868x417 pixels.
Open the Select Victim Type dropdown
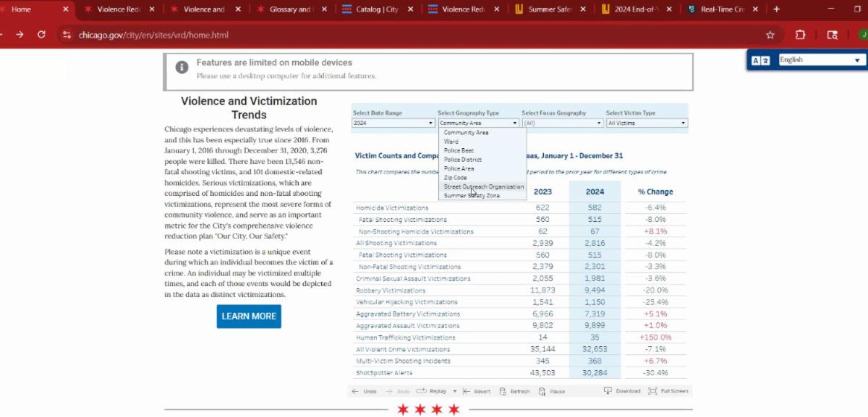pos(646,124)
